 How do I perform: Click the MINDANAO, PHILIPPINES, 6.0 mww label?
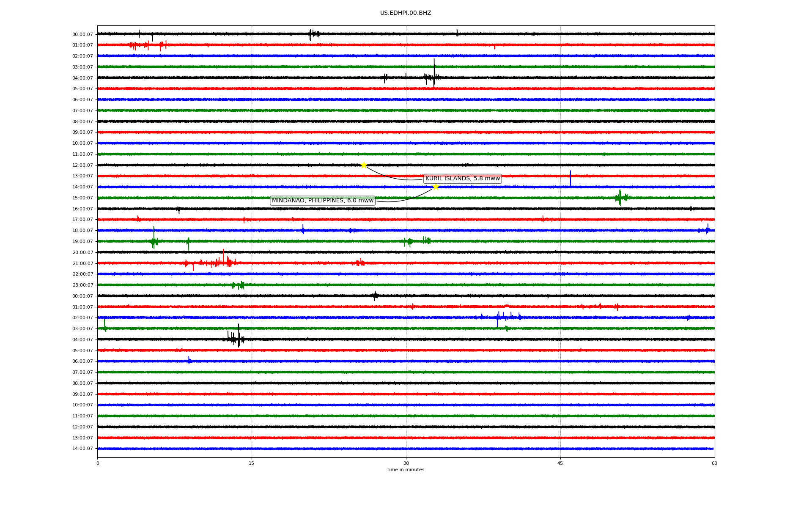pyautogui.click(x=323, y=201)
